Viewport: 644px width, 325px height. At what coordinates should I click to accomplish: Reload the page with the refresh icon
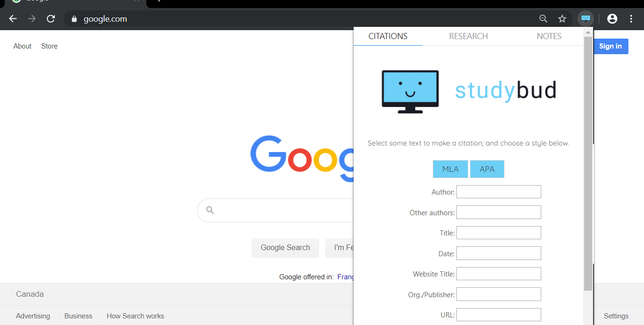[x=51, y=19]
